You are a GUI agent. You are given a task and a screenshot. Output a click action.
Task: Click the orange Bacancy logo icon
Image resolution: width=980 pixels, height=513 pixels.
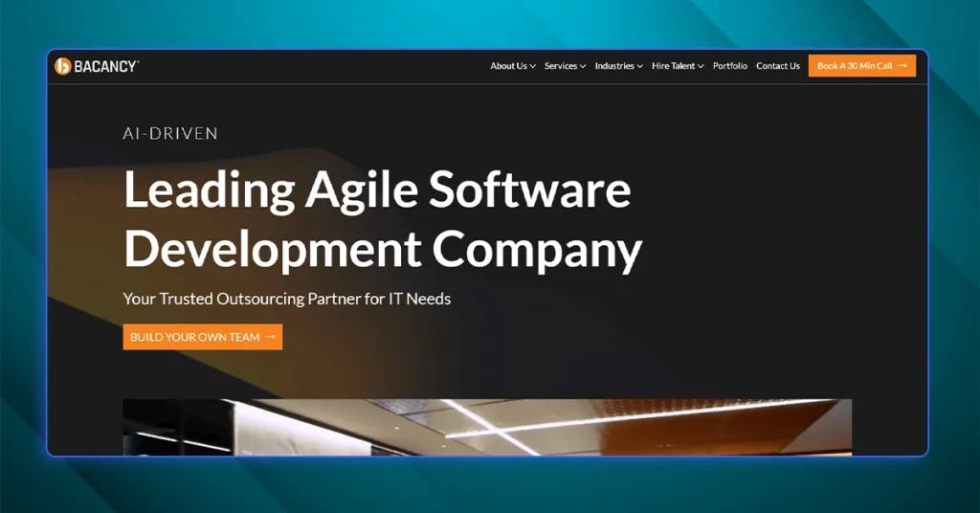point(63,66)
